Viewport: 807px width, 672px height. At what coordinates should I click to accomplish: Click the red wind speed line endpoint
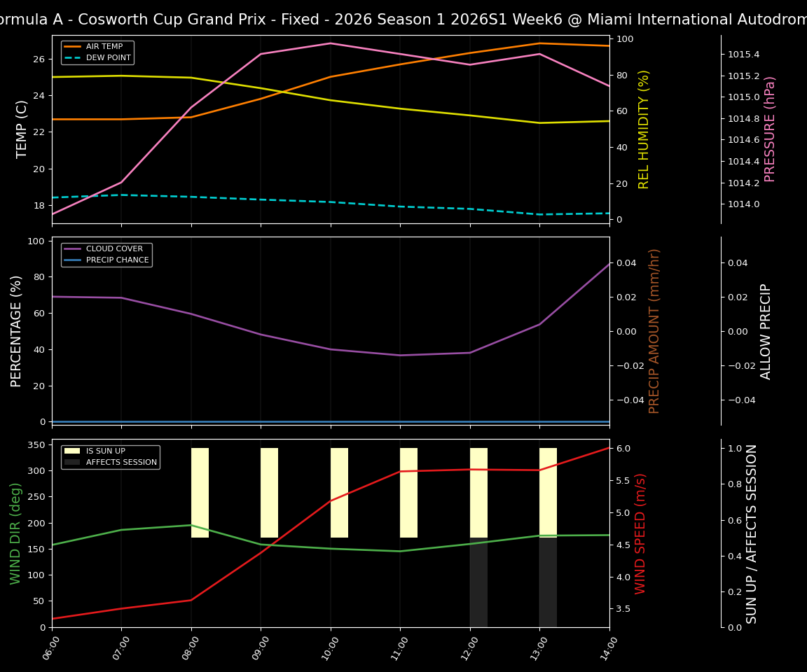click(x=608, y=446)
